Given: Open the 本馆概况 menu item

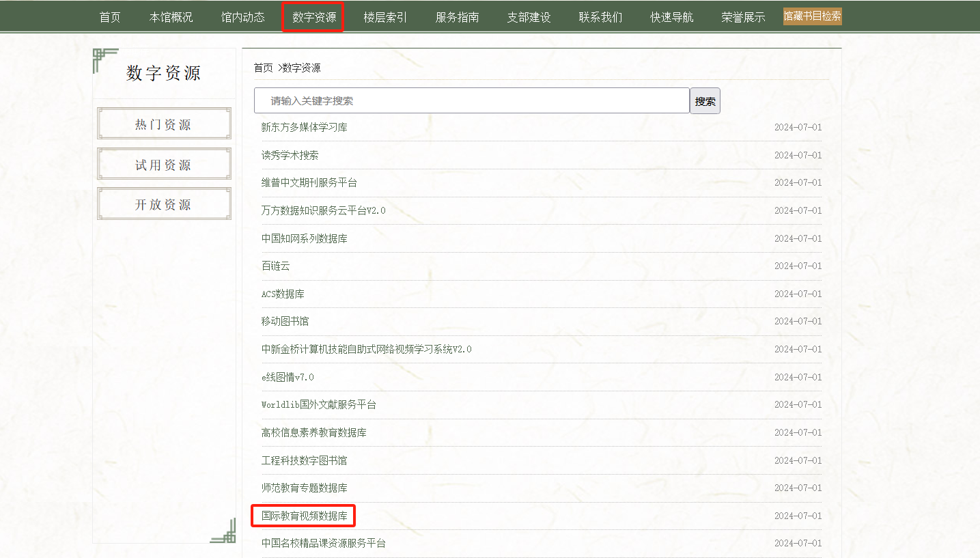Looking at the screenshot, I should (171, 17).
